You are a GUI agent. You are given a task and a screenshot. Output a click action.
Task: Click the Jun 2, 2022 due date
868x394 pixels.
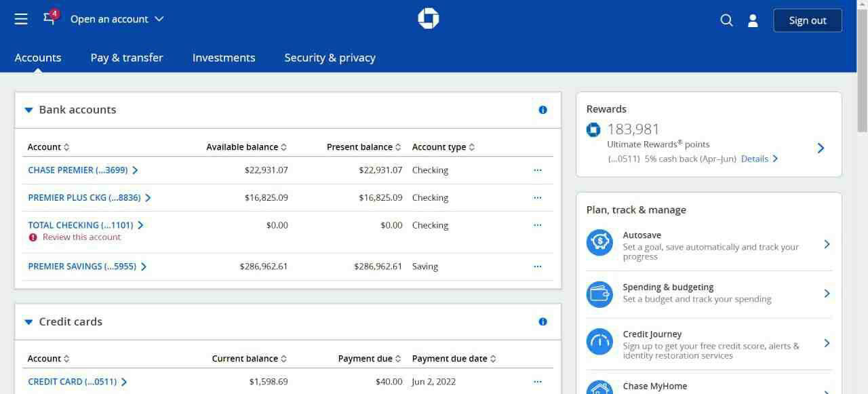[433, 382]
